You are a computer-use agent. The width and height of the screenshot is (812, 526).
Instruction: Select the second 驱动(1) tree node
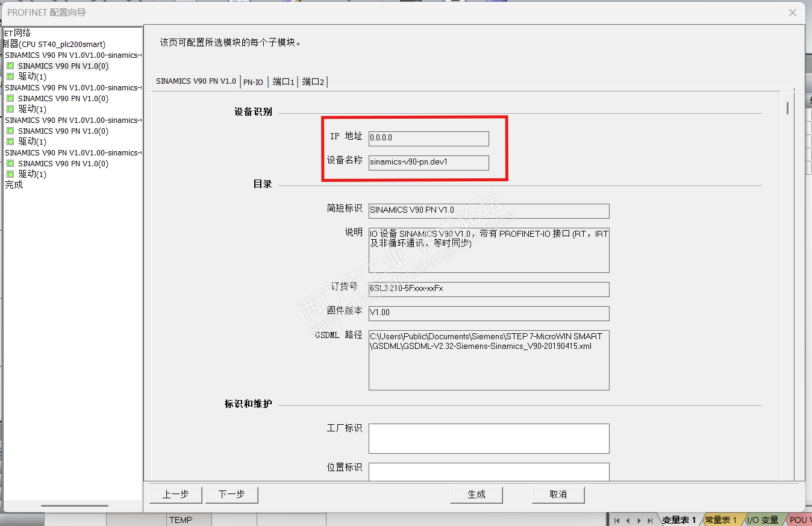[33, 109]
